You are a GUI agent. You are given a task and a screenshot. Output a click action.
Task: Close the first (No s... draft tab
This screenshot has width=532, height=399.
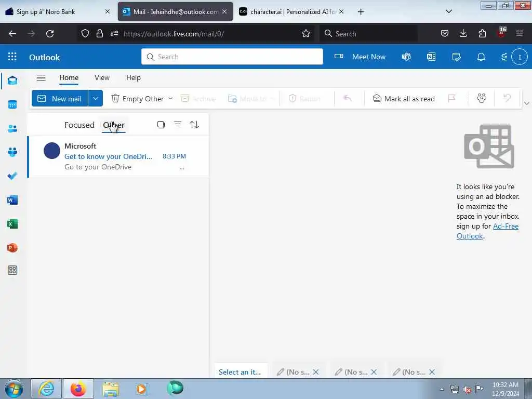pos(316,372)
